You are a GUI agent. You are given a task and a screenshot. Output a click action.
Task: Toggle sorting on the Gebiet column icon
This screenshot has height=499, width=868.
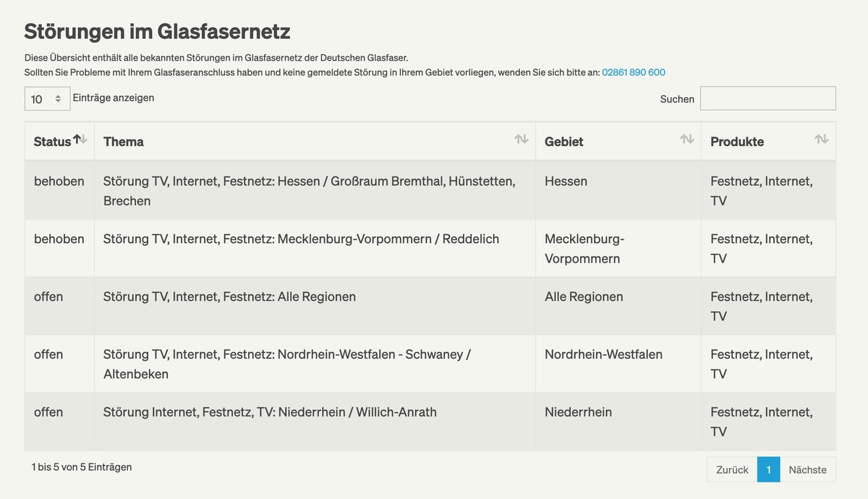point(686,140)
